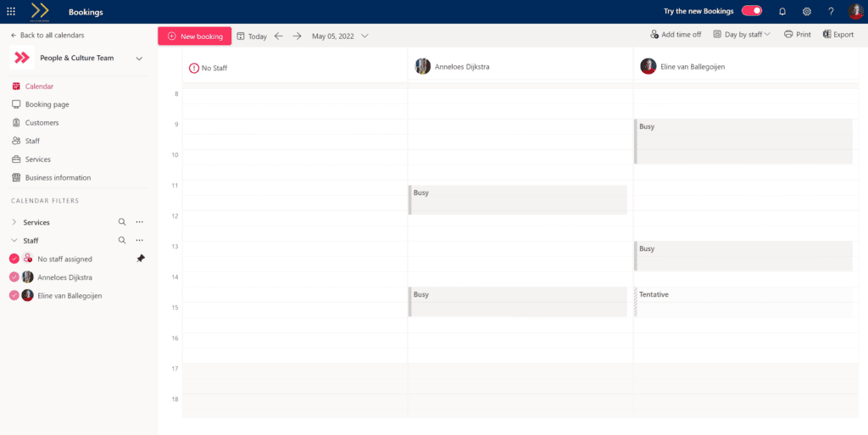Click the No Staff warning icon in column header
Viewport: 868px width, 435px height.
pos(194,68)
